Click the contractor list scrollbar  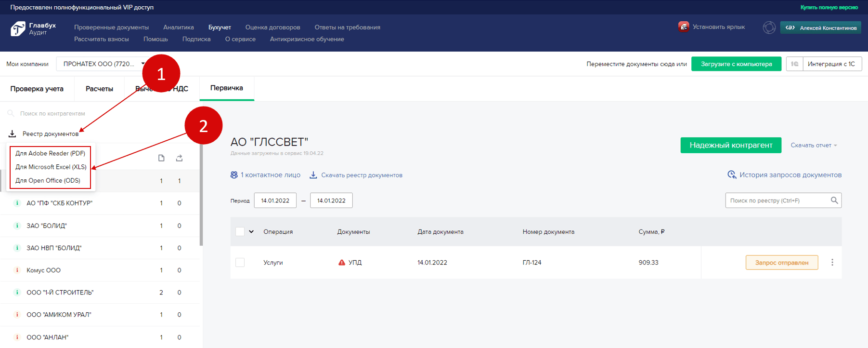201,195
